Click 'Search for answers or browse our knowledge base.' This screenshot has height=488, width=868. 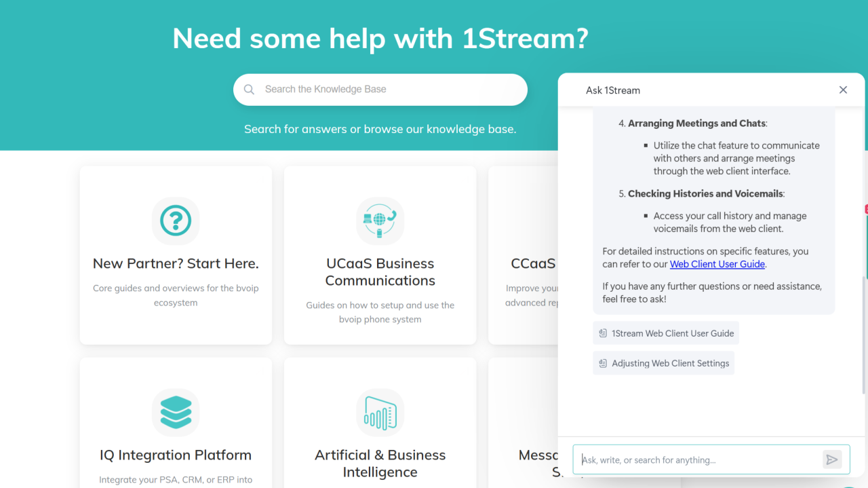[x=380, y=129]
